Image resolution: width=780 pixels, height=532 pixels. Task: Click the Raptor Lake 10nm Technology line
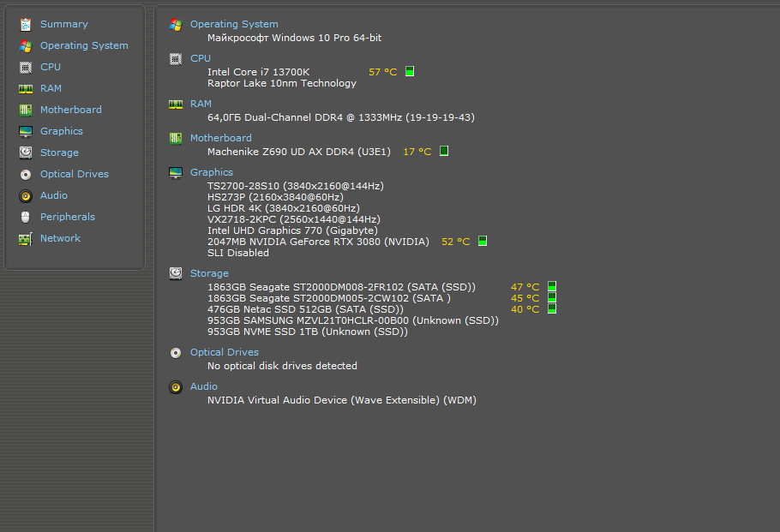pos(281,84)
